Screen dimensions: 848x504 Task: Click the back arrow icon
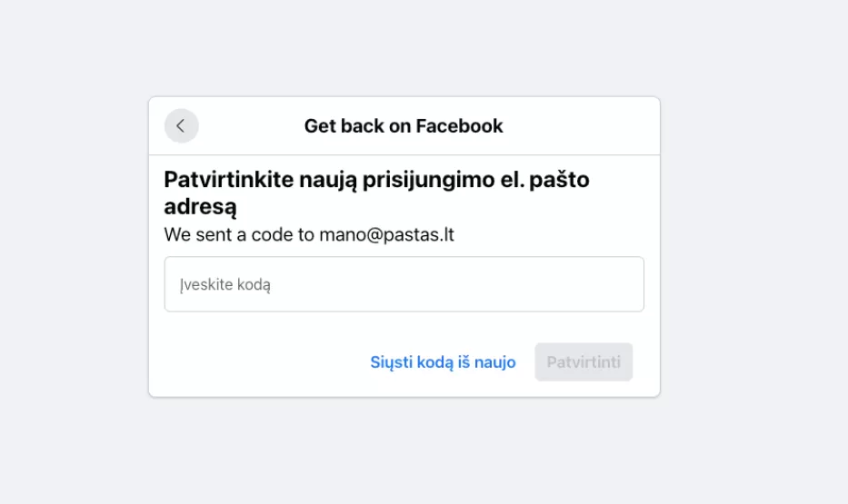coord(181,126)
